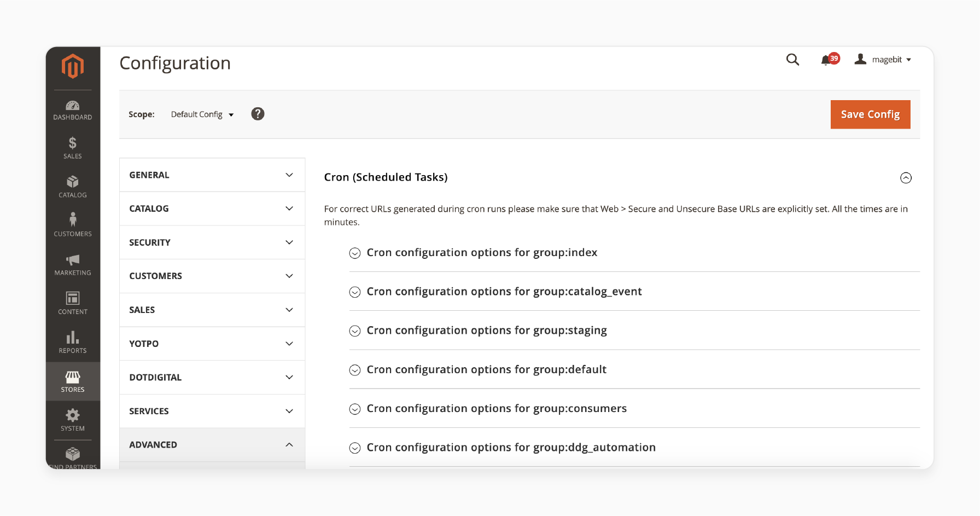Click the Magento logo icon
Viewport: 980px width, 516px height.
[x=73, y=67]
